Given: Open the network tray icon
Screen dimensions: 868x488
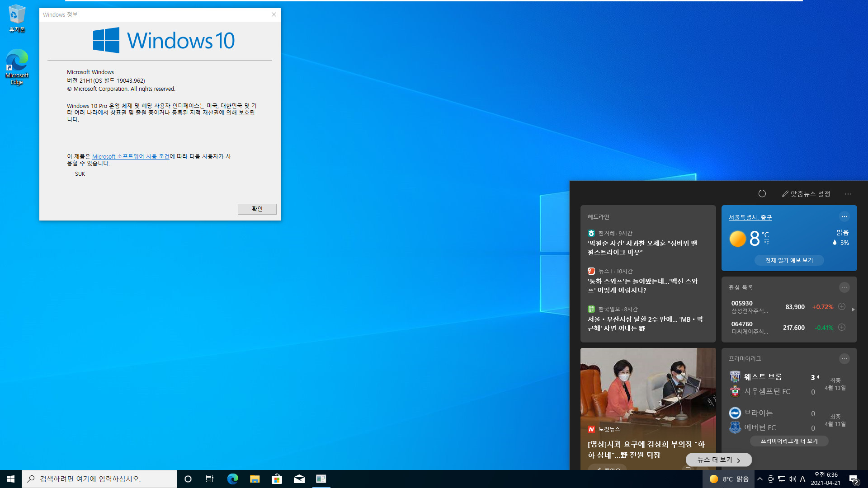Looking at the screenshot, I should (782, 479).
